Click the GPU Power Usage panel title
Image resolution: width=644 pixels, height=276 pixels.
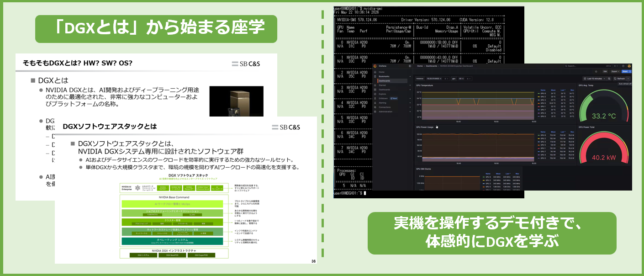tap(425, 127)
